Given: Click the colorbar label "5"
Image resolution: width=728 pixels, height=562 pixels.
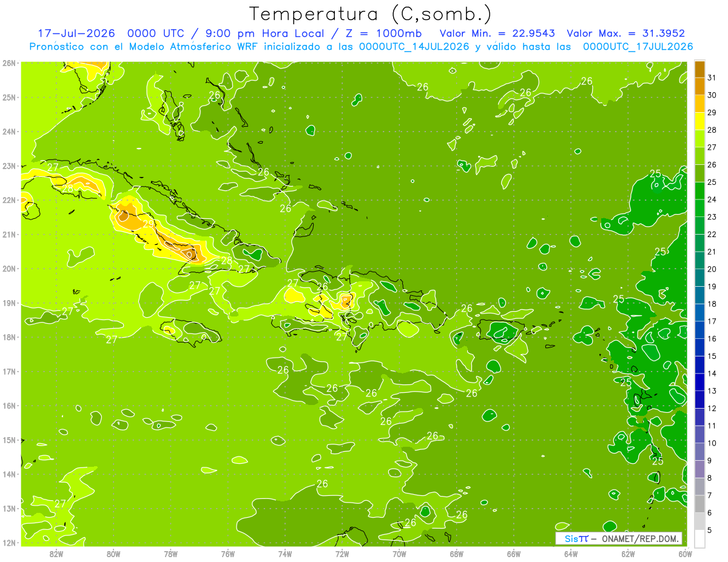Looking at the screenshot, I should click(710, 530).
